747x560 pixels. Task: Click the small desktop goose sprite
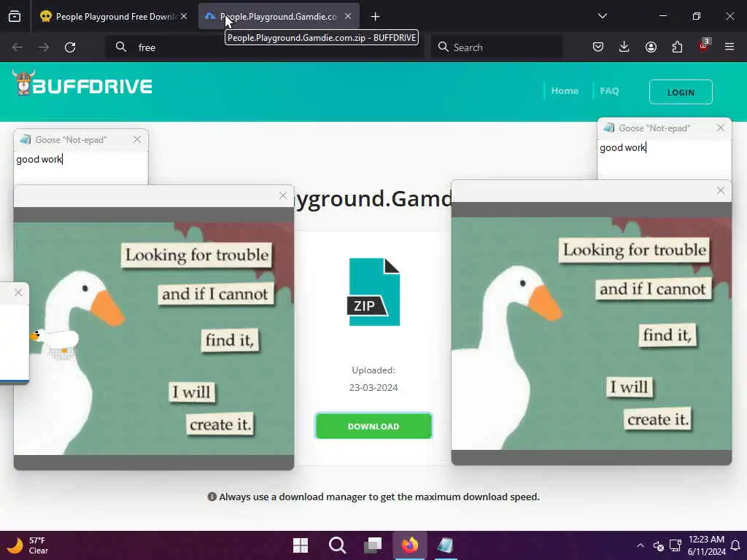point(54,341)
